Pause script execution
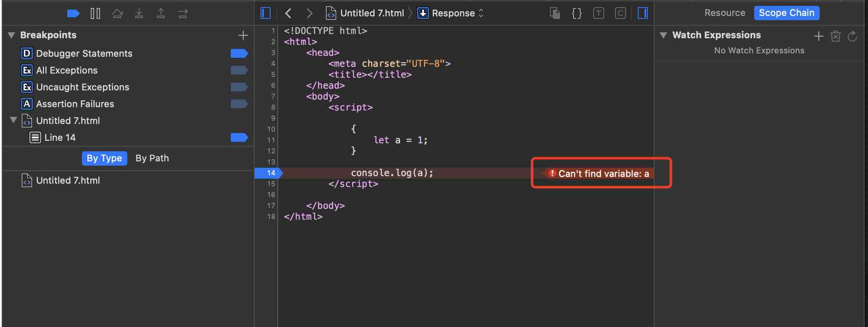Viewport: 868px width, 327px height. 95,14
